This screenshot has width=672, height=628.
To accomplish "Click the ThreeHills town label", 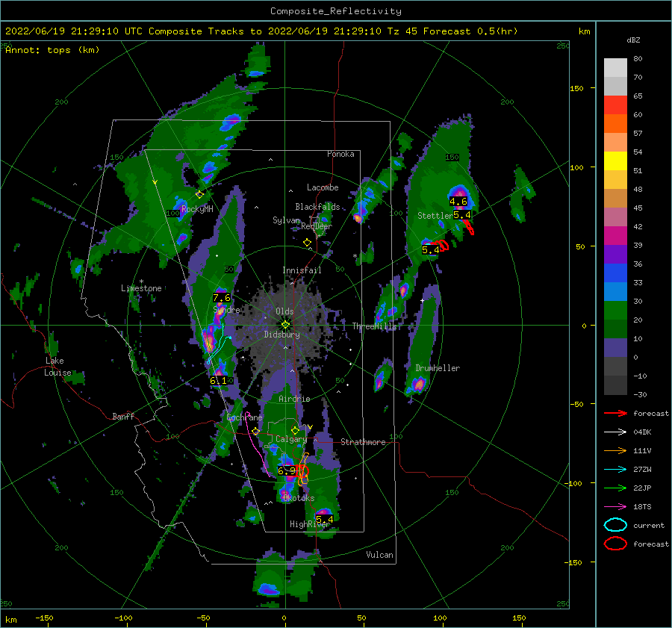I will tap(374, 326).
